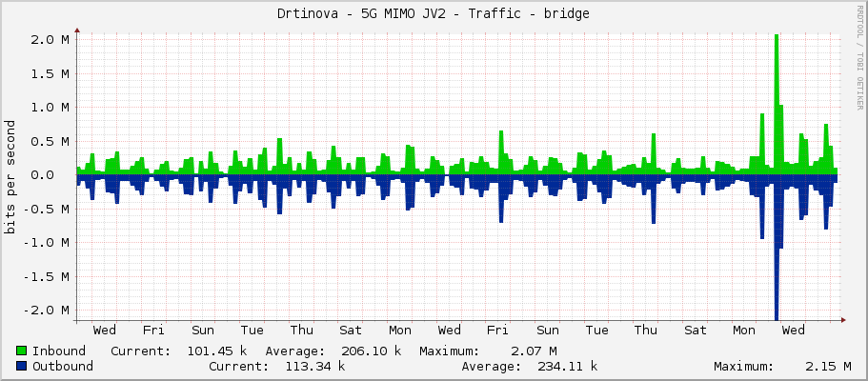
Task: Click the Inbound current value "101.45 k"
Action: (217, 351)
